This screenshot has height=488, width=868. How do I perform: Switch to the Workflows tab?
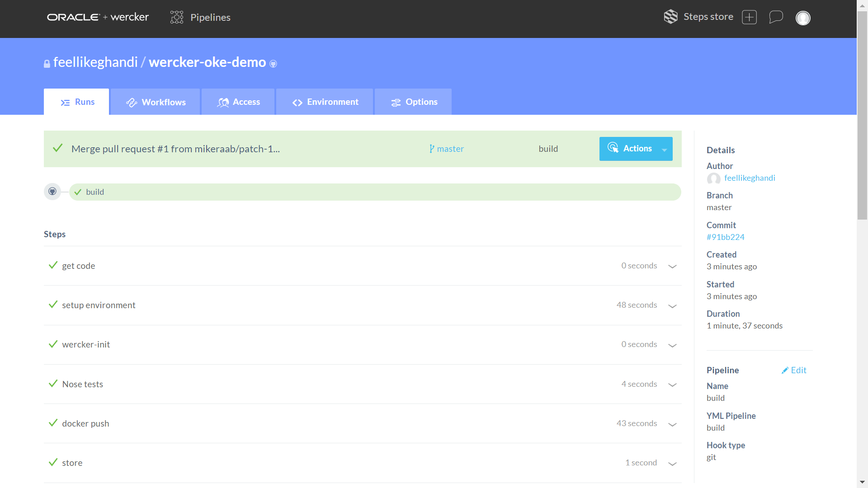pos(156,102)
